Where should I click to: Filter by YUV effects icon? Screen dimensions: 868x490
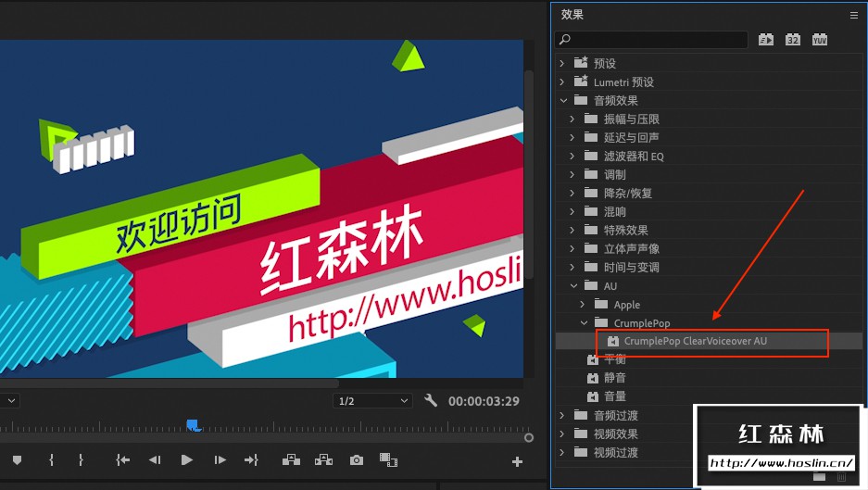(819, 39)
